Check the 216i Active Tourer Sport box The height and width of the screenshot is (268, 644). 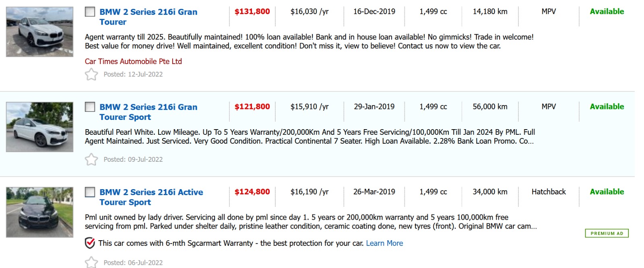click(x=90, y=192)
